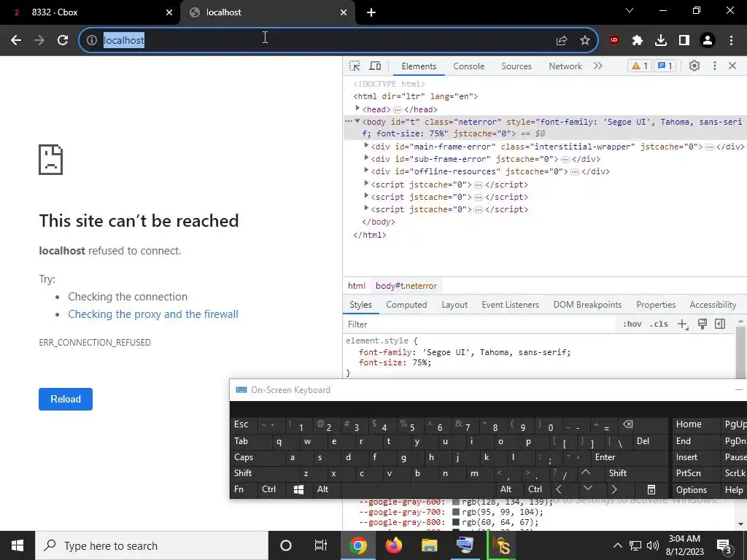The image size is (747, 560).
Task: Expand the offline-resources div node
Action: coord(366,171)
